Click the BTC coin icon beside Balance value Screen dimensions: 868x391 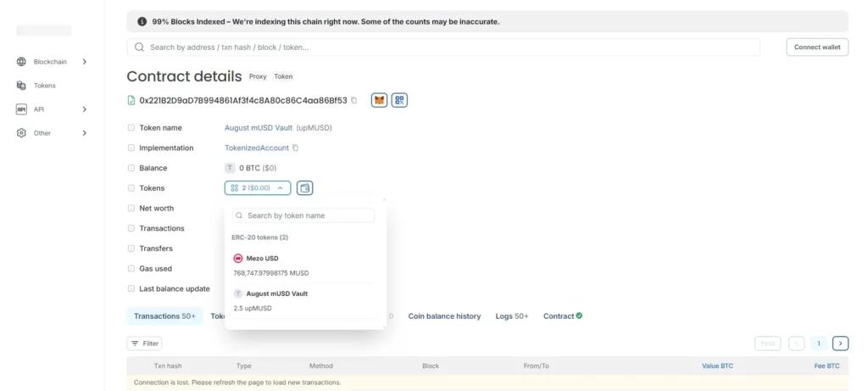pyautogui.click(x=229, y=168)
